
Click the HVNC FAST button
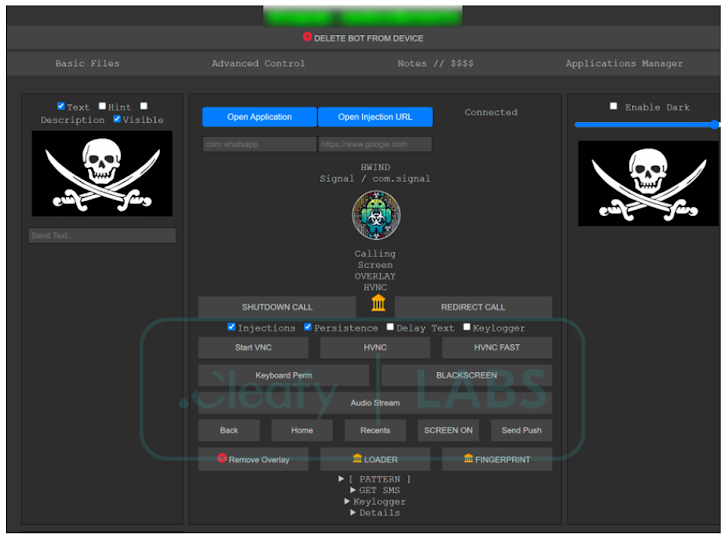497,347
